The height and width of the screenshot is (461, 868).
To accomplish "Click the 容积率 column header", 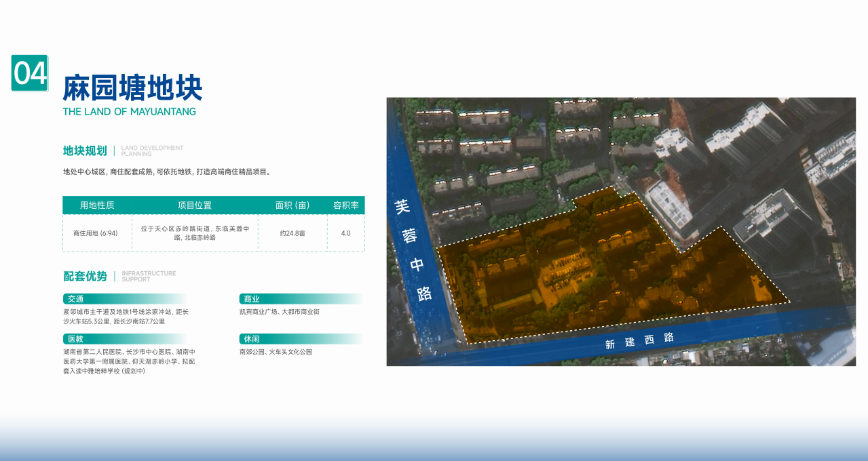I will [x=345, y=205].
